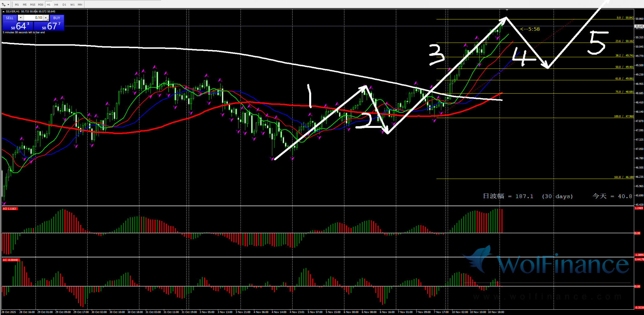The width and height of the screenshot is (644, 315).
Task: Click the AO 1.1163 indicator label
Action: [x=10, y=209]
